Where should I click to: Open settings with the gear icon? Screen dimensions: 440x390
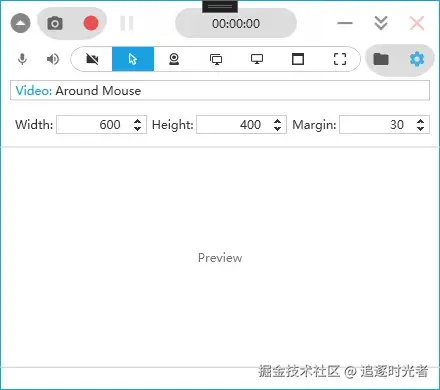(417, 59)
